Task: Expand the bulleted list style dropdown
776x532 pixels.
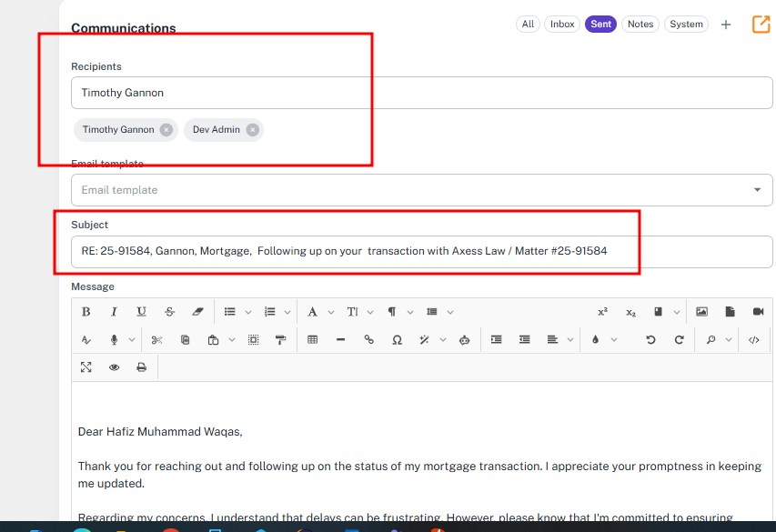Action: [248, 312]
